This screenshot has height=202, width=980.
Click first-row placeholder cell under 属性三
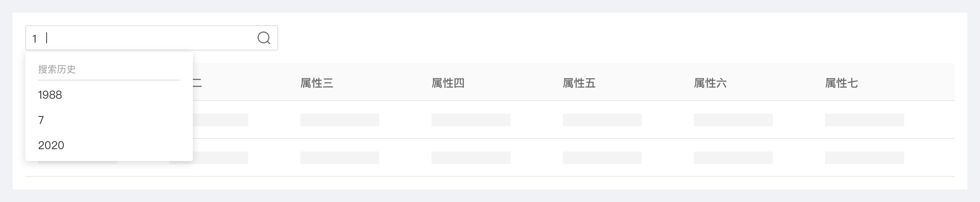340,120
